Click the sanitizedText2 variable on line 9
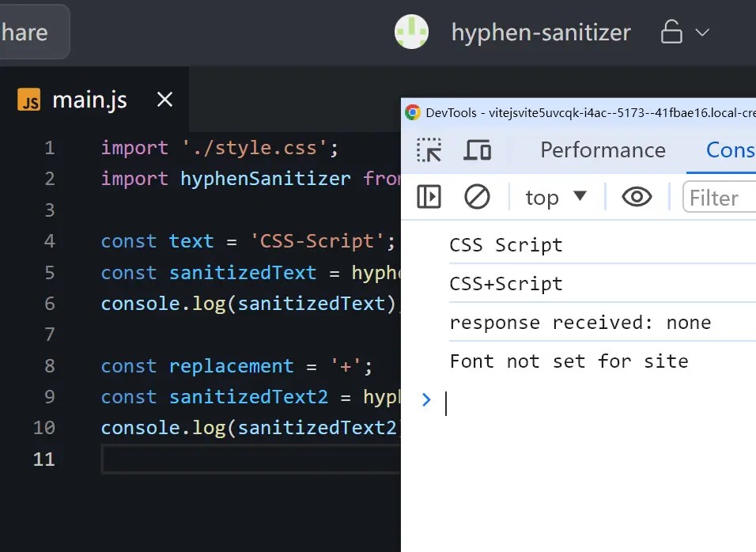This screenshot has width=756, height=552. click(x=248, y=397)
